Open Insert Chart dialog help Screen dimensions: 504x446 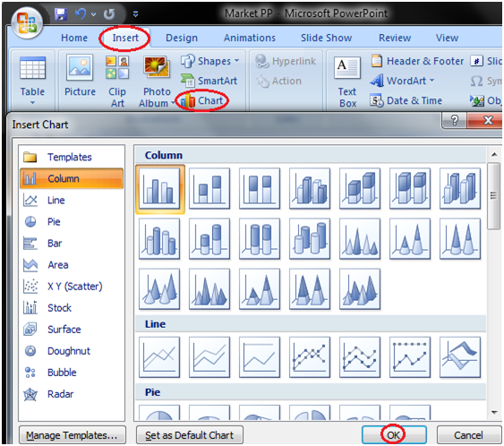tap(455, 121)
